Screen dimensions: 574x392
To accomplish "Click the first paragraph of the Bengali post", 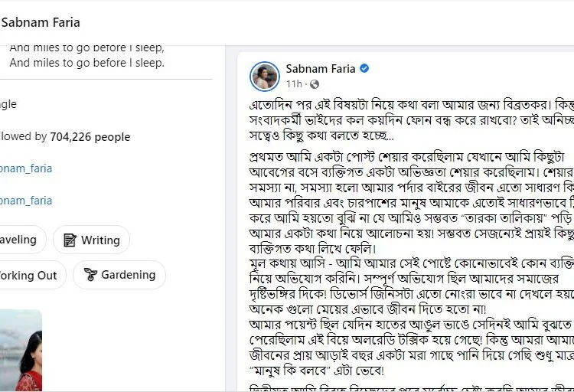I will coord(412,120).
